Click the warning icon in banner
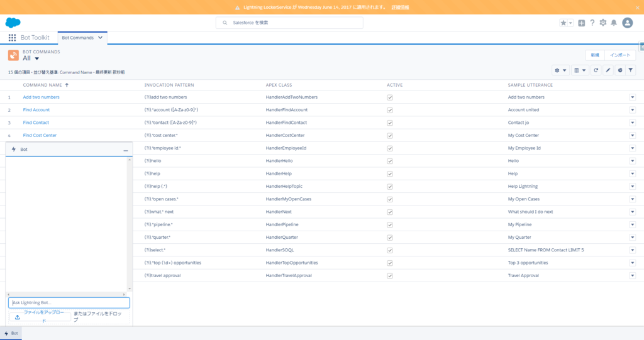The width and height of the screenshot is (644, 340). click(237, 8)
